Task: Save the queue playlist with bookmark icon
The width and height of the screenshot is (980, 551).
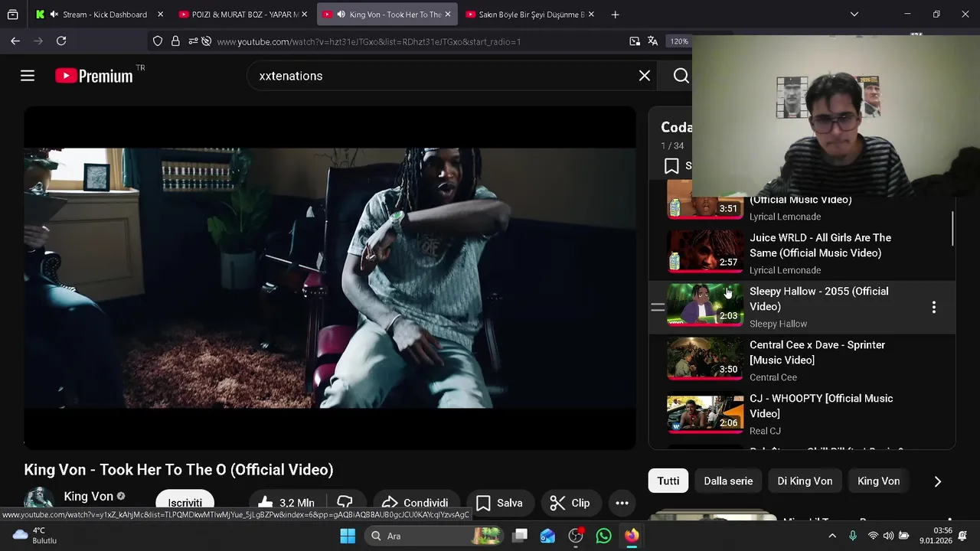Action: tap(671, 166)
